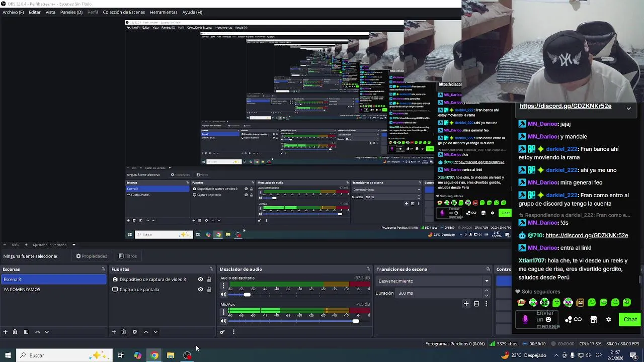Add a new source in Fuentes panel
The width and height of the screenshot is (644, 362).
(x=114, y=332)
